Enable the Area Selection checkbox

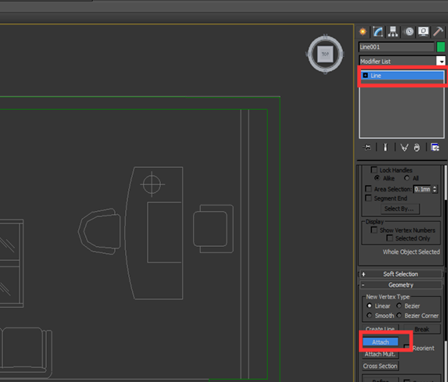(368, 189)
